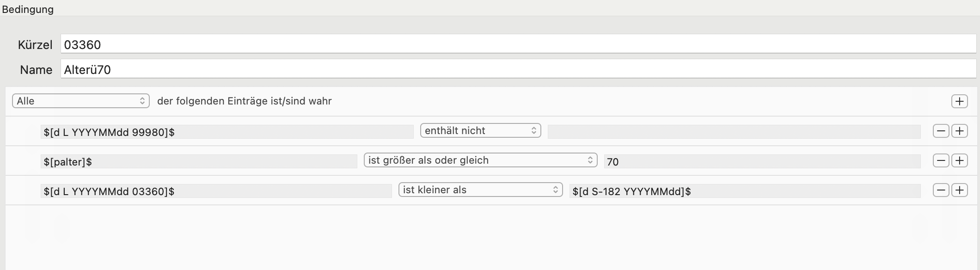Add a row after the palter condition
980x270 pixels.
pyautogui.click(x=960, y=160)
